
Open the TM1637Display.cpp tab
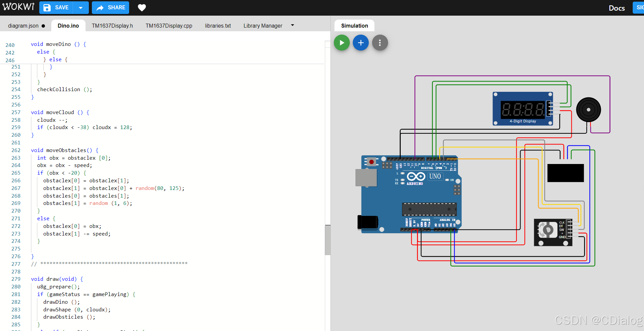coord(169,26)
